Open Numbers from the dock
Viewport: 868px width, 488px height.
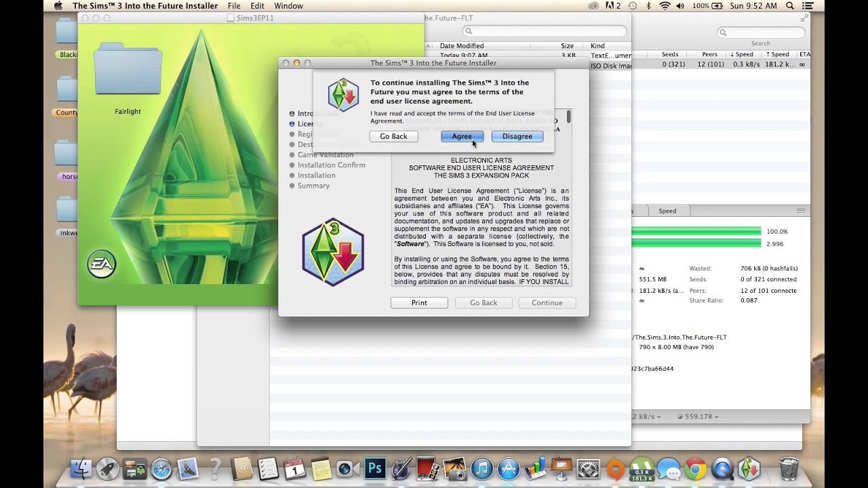pos(534,469)
